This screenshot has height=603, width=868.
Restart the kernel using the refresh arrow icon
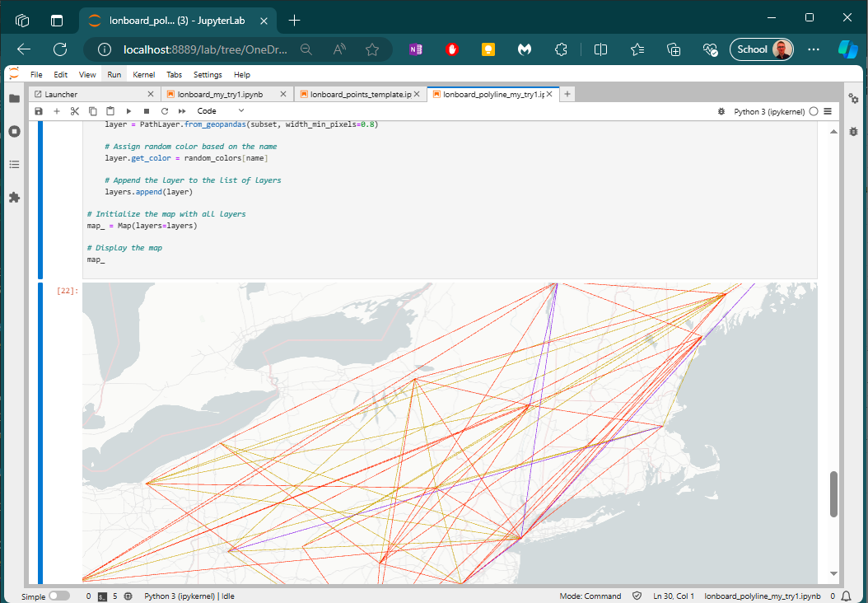click(x=165, y=111)
